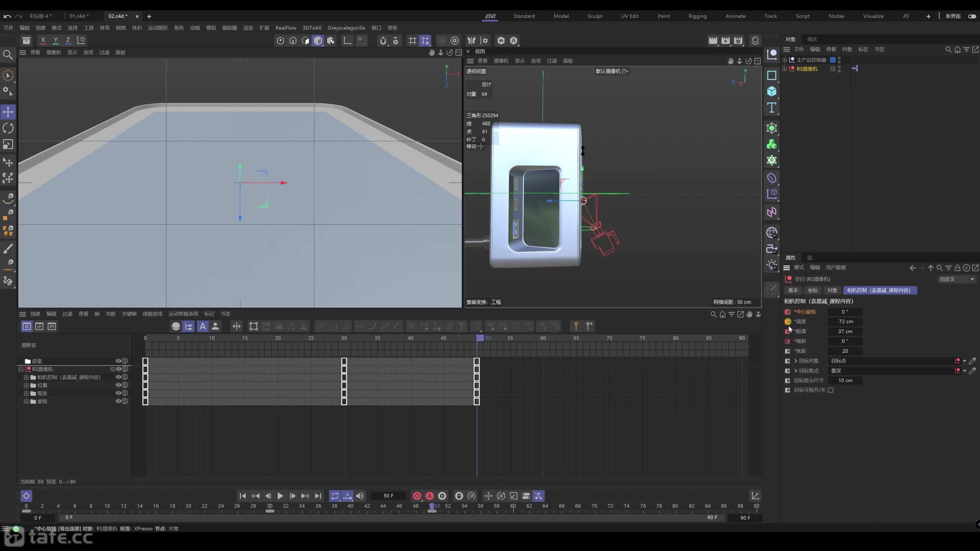
Task: Go to end of animation
Action: tap(318, 496)
